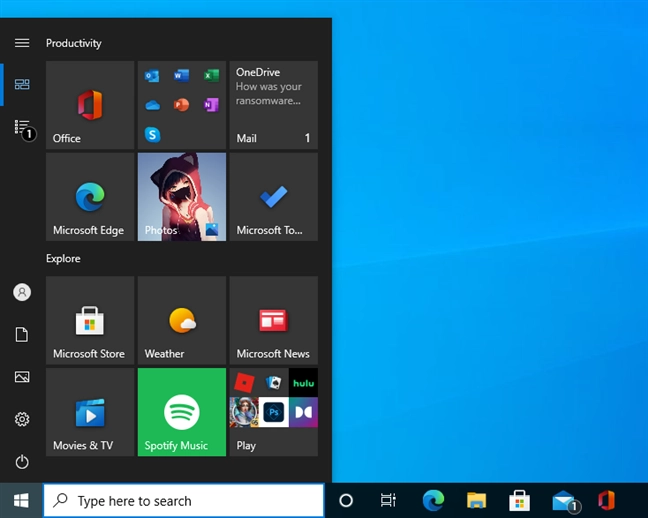Open the Power options menu
Screen dimensions: 648x518
(x=22, y=462)
